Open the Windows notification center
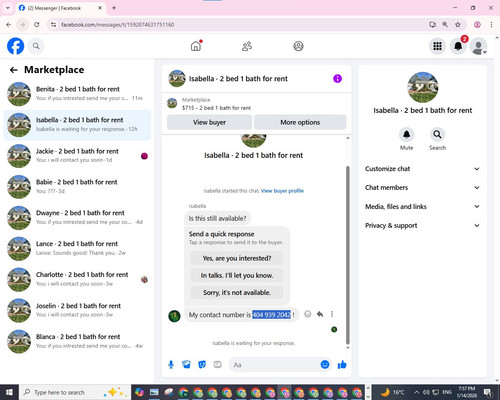Screen dimensions: 500x400 coord(488,392)
